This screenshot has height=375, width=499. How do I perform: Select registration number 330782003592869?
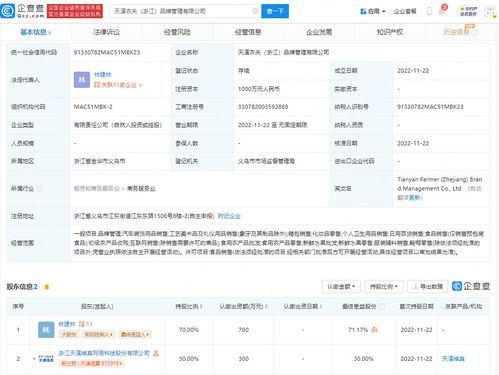tap(263, 107)
